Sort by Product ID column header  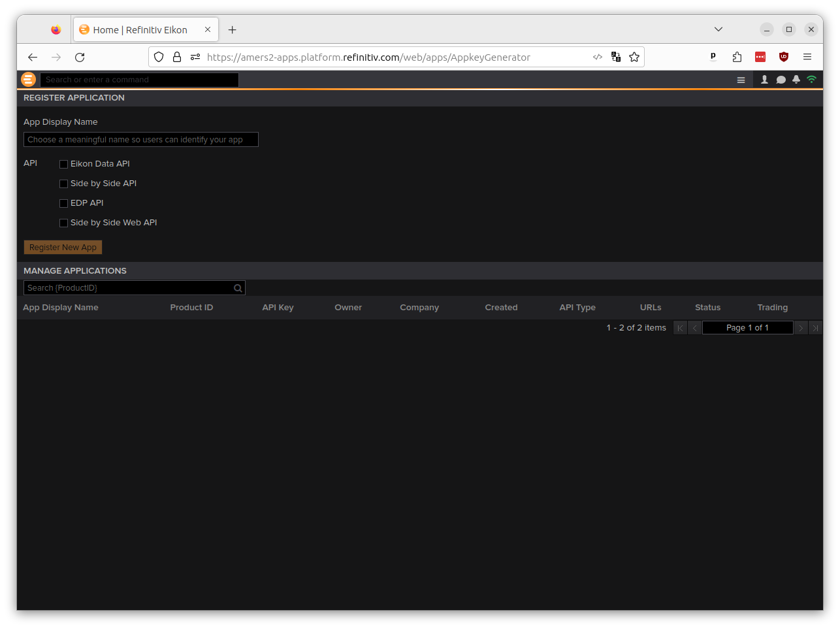pyautogui.click(x=191, y=308)
